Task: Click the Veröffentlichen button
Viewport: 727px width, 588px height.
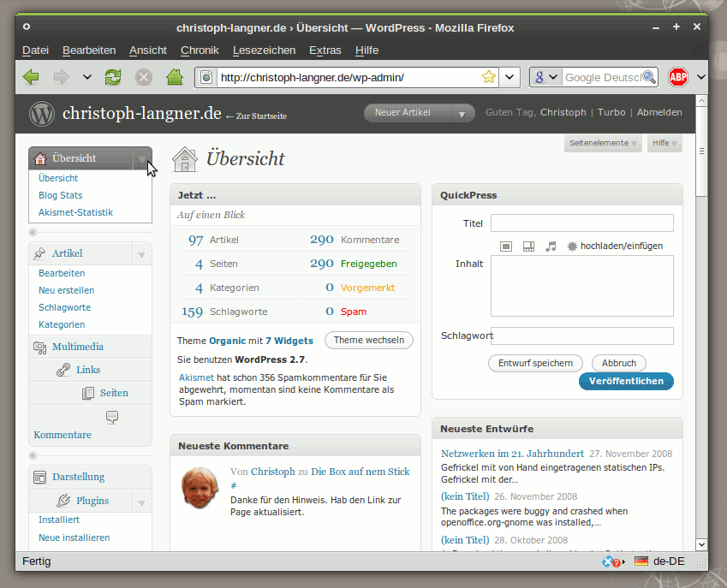Action: 626,381
